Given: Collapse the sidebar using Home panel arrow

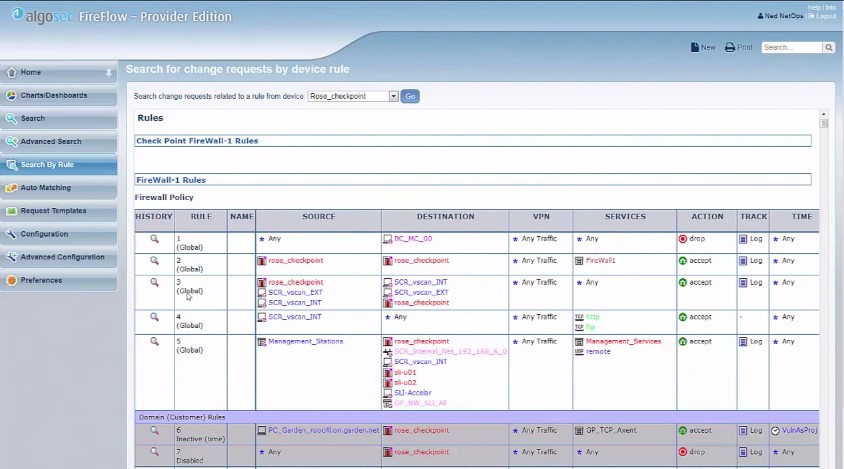Looking at the screenshot, I should [108, 73].
